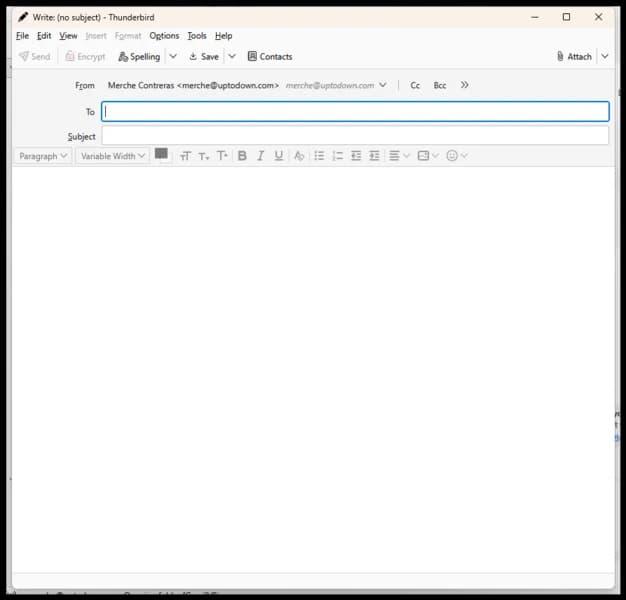Focus the To recipient field
The width and height of the screenshot is (626, 600).
(x=355, y=111)
